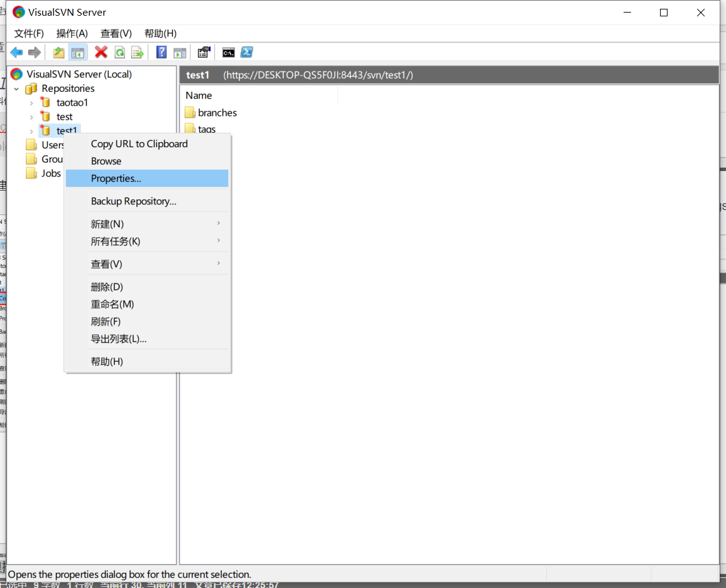Choose 刷新(F) from context menu

click(147, 321)
